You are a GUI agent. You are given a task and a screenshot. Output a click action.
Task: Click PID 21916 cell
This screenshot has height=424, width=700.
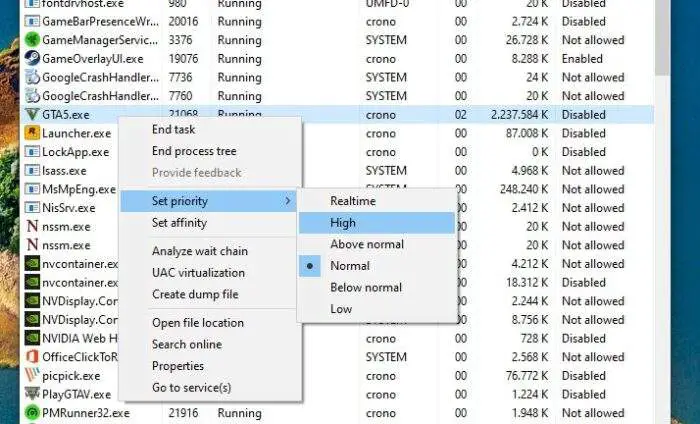pos(183,413)
